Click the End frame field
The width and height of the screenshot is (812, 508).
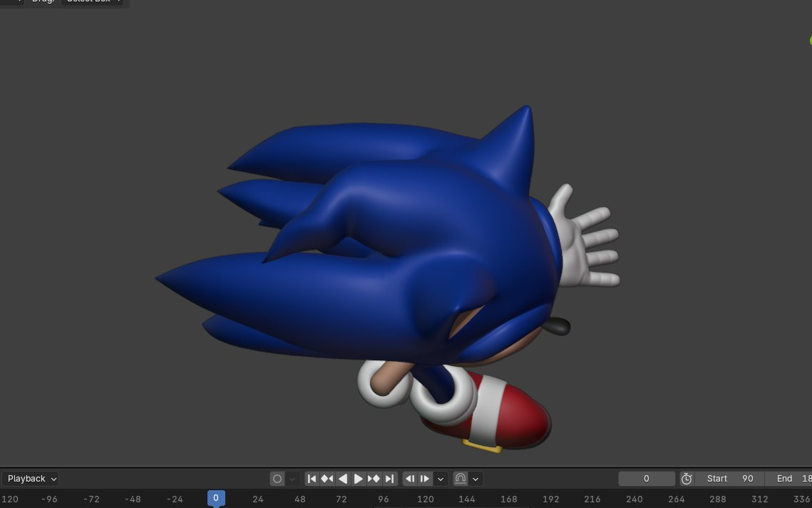coord(793,479)
